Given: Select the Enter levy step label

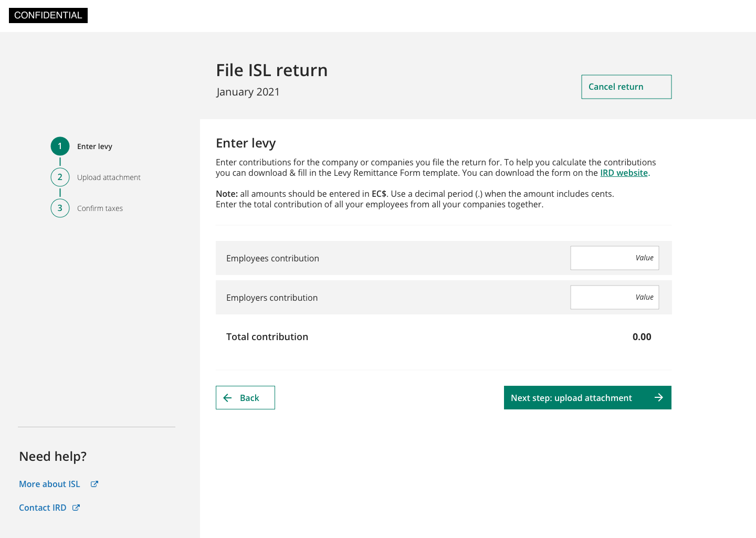Looking at the screenshot, I should (x=94, y=146).
